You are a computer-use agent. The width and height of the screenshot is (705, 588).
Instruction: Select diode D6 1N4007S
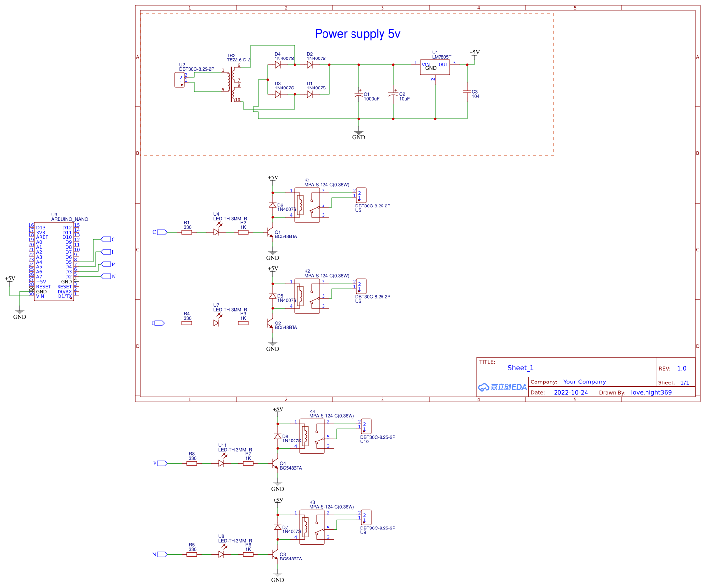tap(272, 204)
